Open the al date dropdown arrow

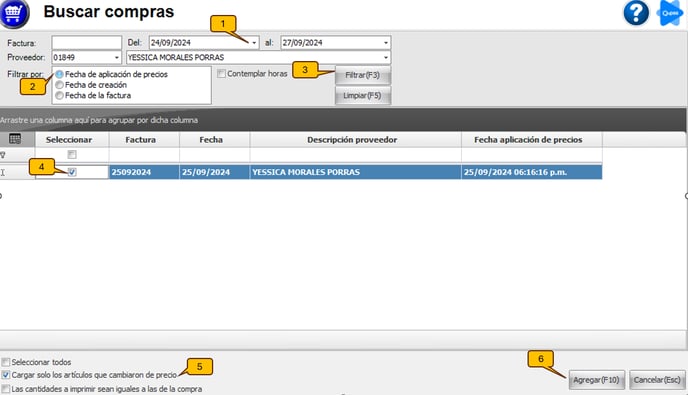pos(386,43)
